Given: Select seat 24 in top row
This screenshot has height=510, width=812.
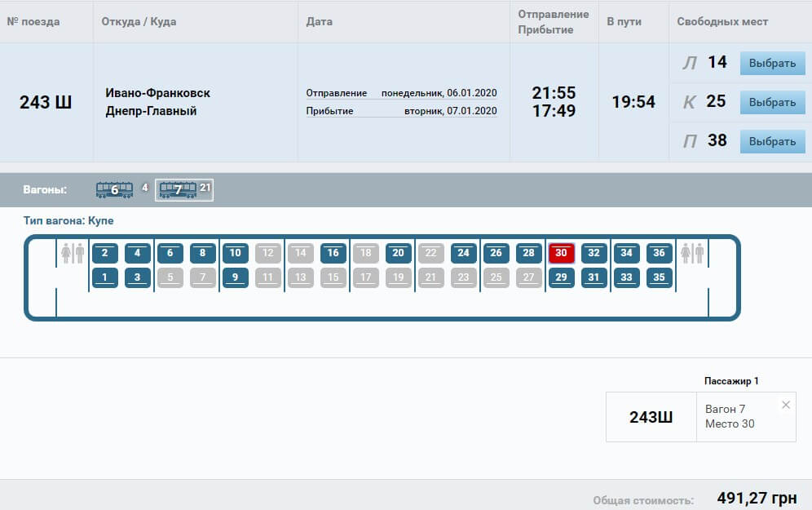Looking at the screenshot, I should click(x=463, y=253).
